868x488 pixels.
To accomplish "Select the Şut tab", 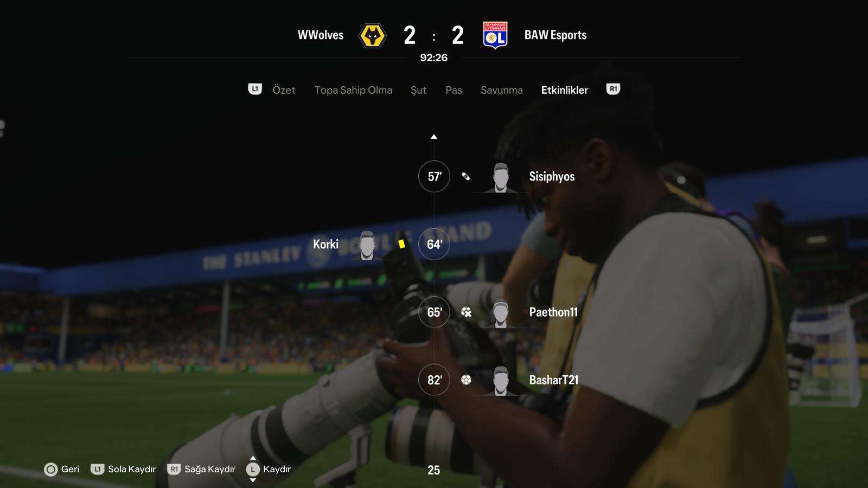I will click(418, 90).
